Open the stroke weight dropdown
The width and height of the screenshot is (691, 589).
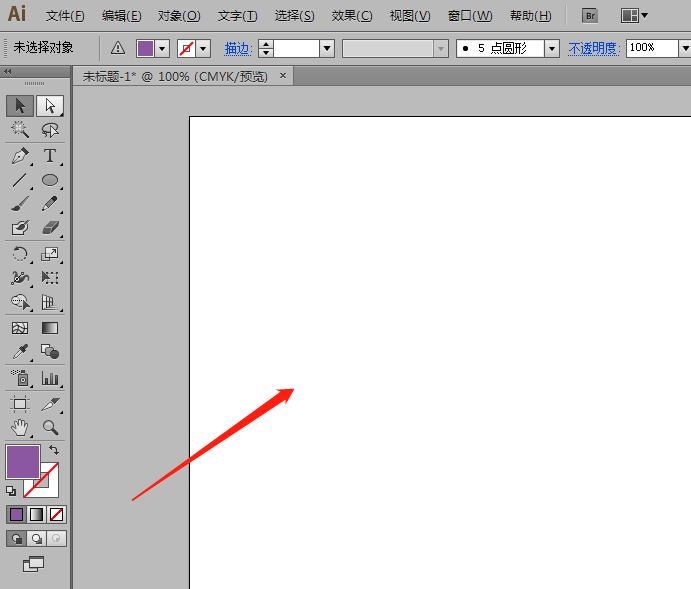point(327,48)
